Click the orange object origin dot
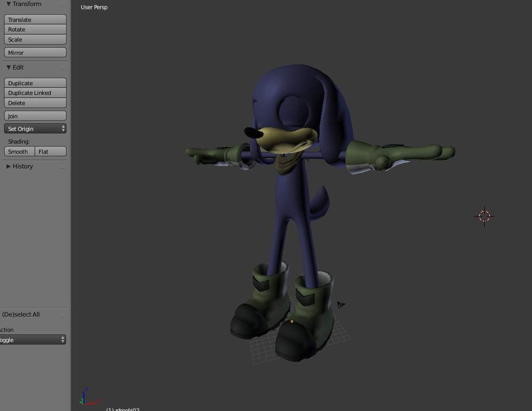Screen dimensions: 532x411 [292, 321]
